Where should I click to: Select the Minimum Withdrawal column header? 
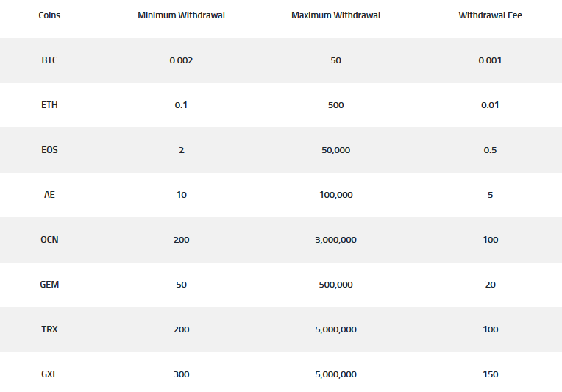[x=182, y=15]
